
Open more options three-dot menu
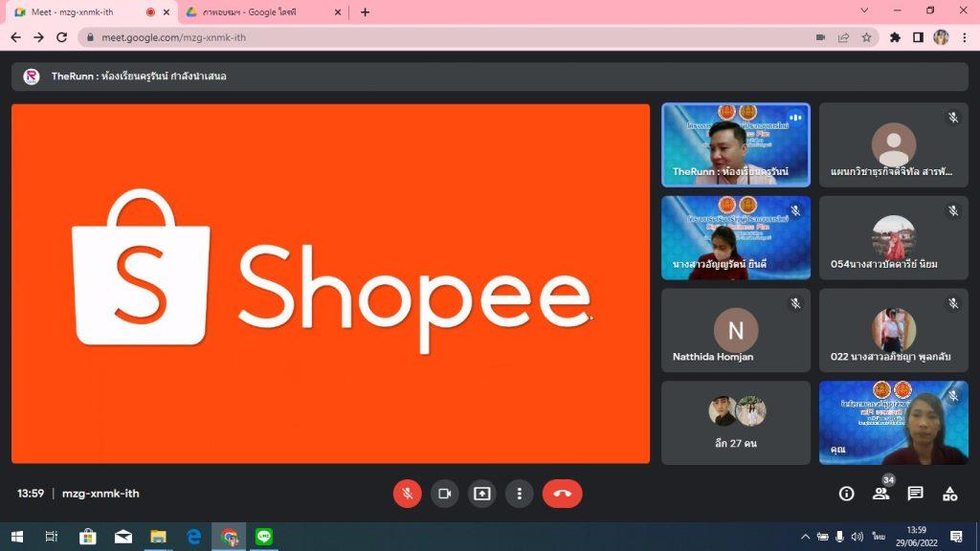coord(520,494)
